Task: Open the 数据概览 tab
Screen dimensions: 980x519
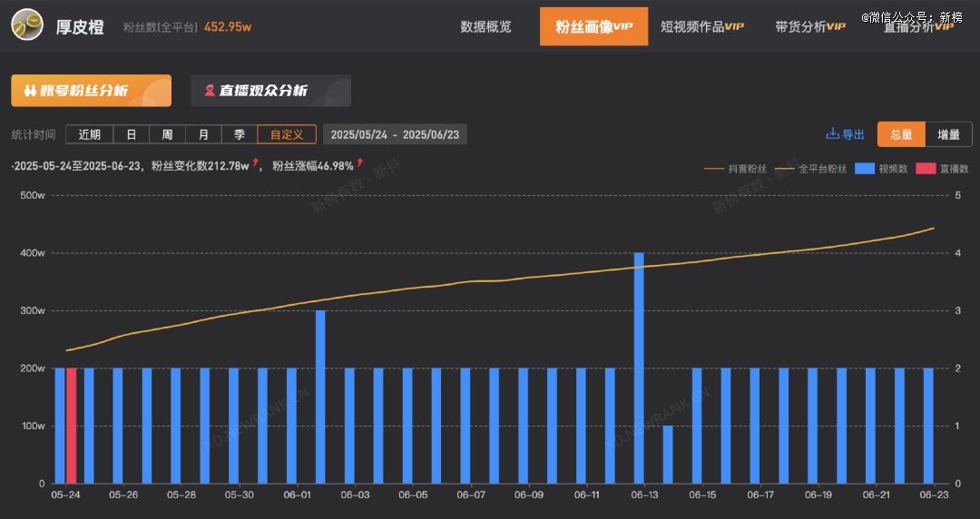Action: 485,27
